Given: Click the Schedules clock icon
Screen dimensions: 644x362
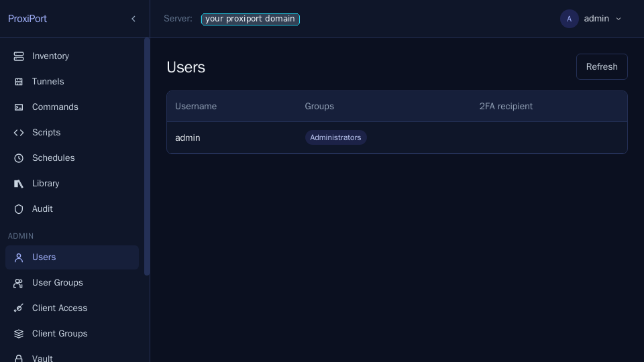Looking at the screenshot, I should (x=19, y=158).
